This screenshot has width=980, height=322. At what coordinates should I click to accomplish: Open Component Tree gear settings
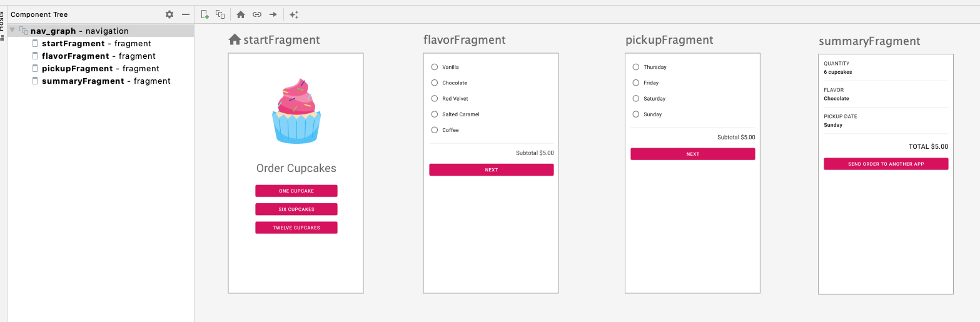tap(169, 14)
